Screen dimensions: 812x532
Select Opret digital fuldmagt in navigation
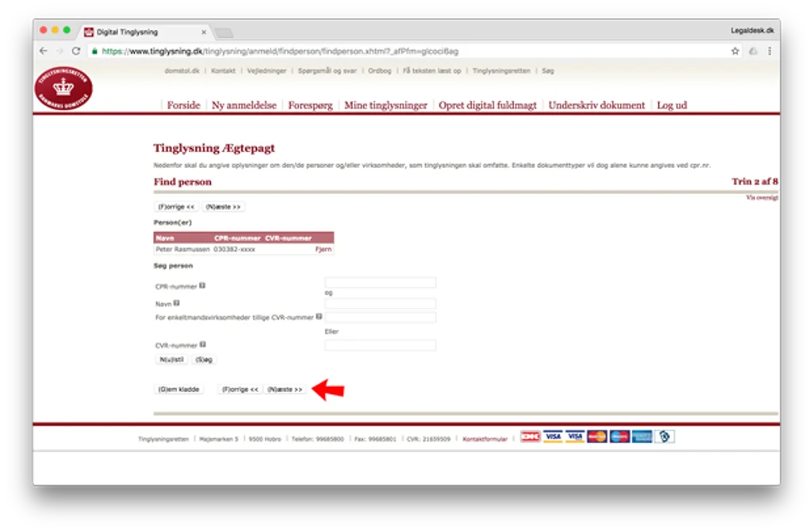[x=488, y=105]
